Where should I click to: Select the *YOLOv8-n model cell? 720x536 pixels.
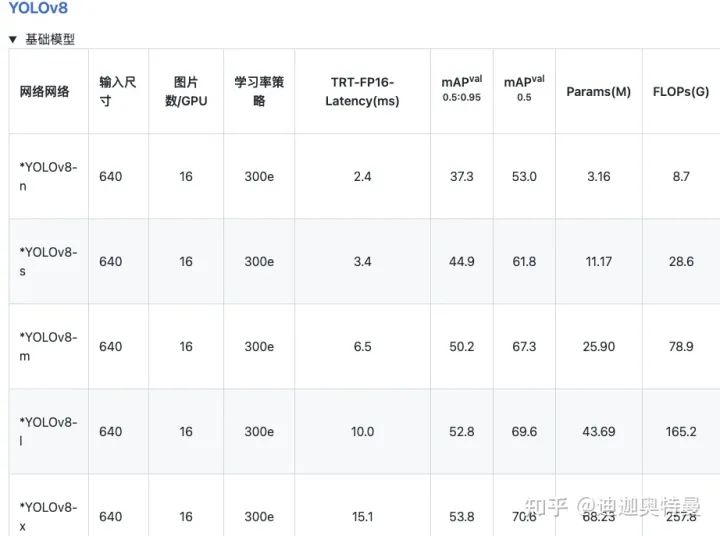coord(48,176)
